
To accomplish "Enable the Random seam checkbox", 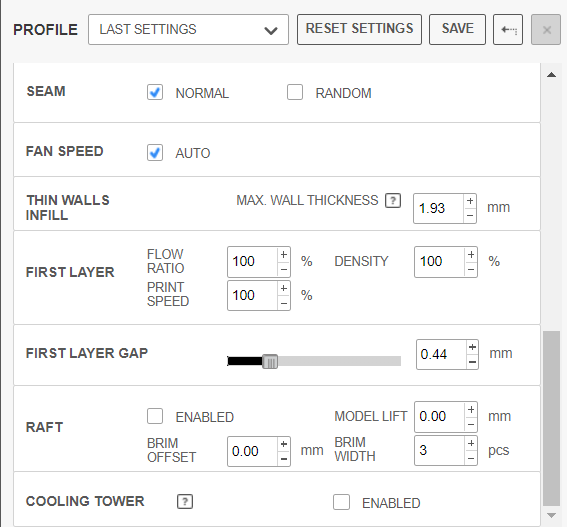I will (295, 92).
